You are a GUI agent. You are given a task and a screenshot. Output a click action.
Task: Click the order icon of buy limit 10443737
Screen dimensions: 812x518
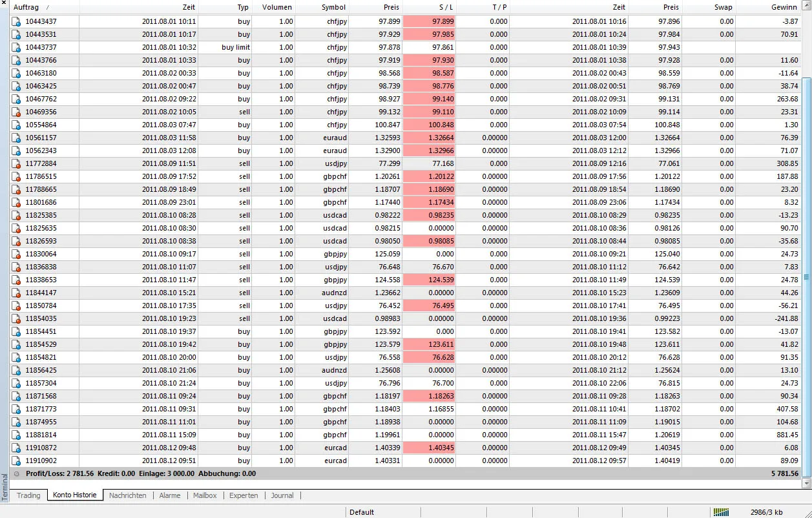point(17,47)
